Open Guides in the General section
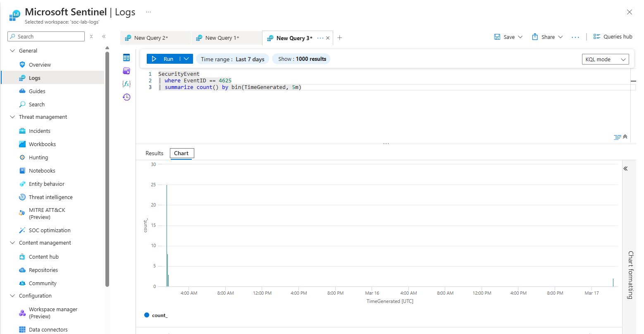This screenshot has width=644, height=334. pos(37,91)
